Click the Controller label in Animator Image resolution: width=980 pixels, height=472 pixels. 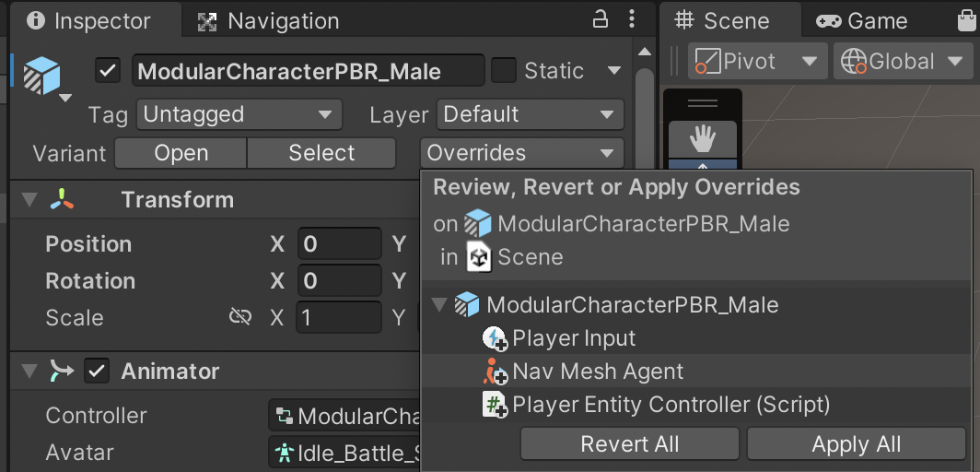tap(96, 416)
